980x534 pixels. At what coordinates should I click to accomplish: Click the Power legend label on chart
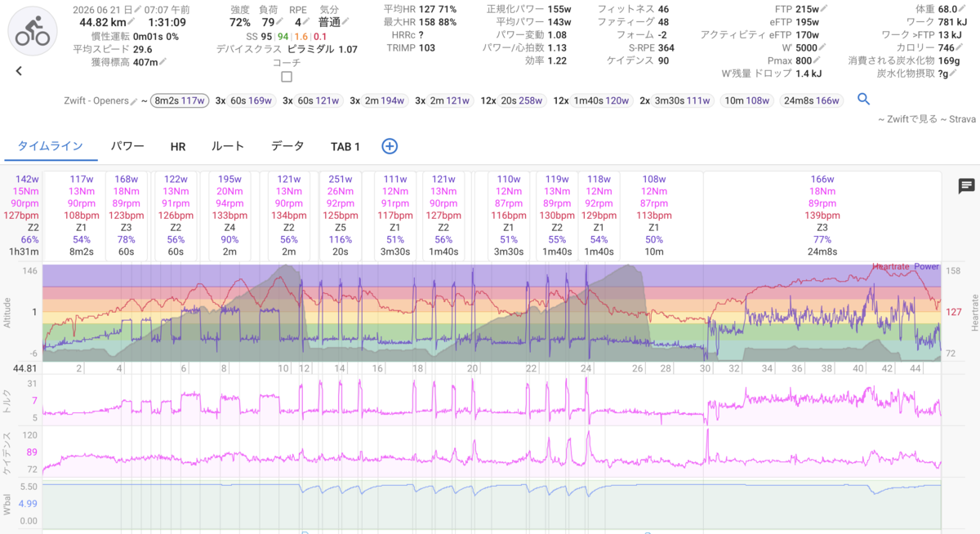(926, 267)
